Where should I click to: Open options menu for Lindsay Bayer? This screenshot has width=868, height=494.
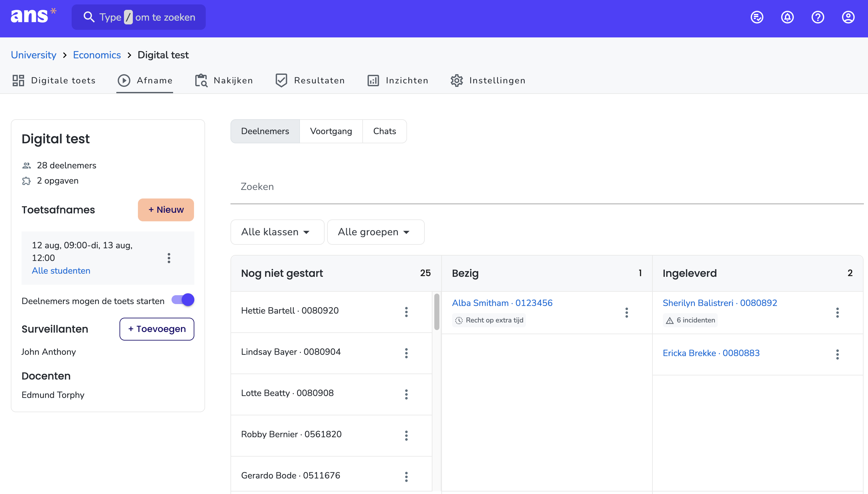406,353
